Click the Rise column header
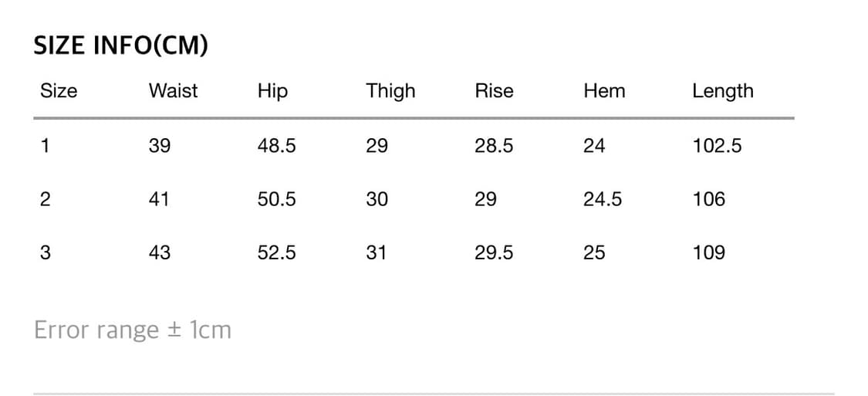 (494, 91)
